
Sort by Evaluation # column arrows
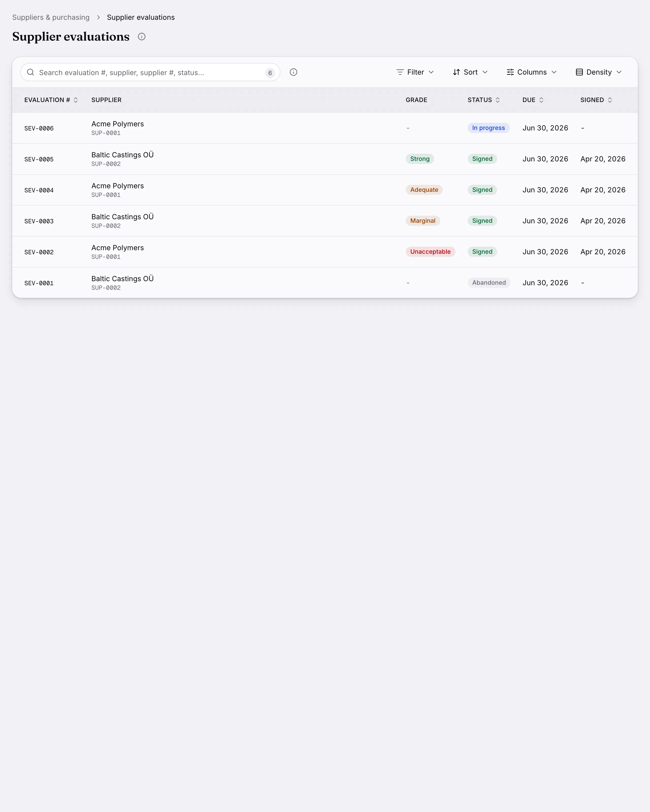76,100
